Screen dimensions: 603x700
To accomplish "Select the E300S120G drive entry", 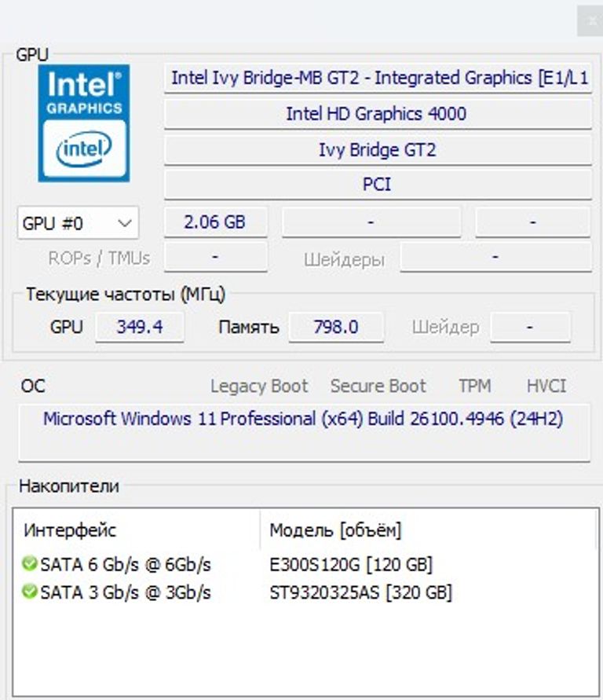I will [353, 563].
